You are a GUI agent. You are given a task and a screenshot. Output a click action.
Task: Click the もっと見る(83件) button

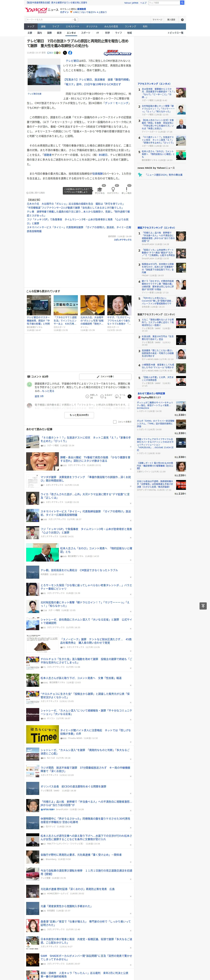[x=79, y=415]
